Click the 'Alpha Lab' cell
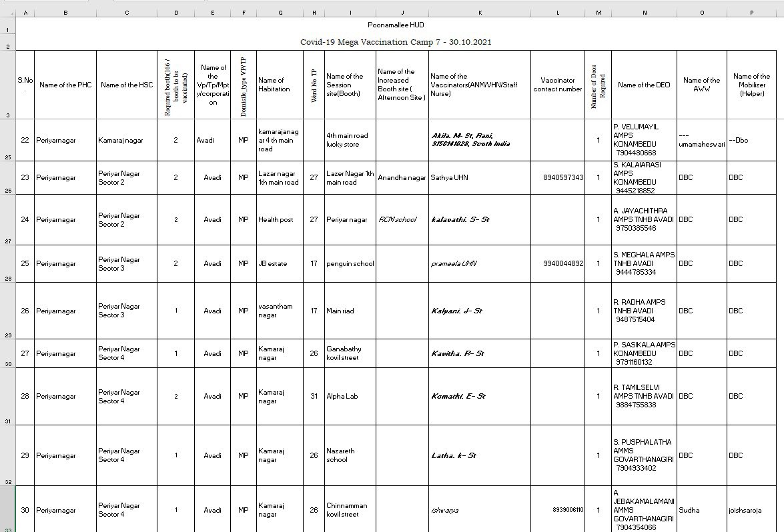Screen dimensions: 784x532 350,397
